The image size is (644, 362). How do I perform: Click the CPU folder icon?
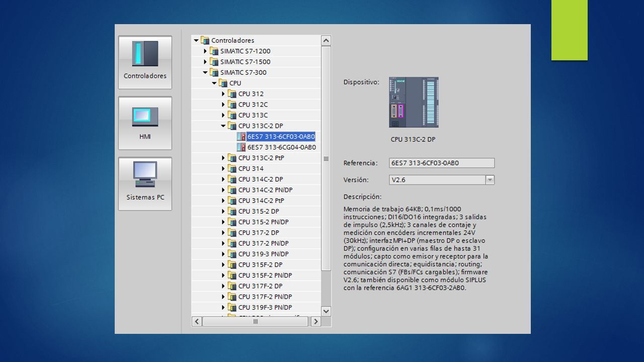pyautogui.click(x=223, y=83)
